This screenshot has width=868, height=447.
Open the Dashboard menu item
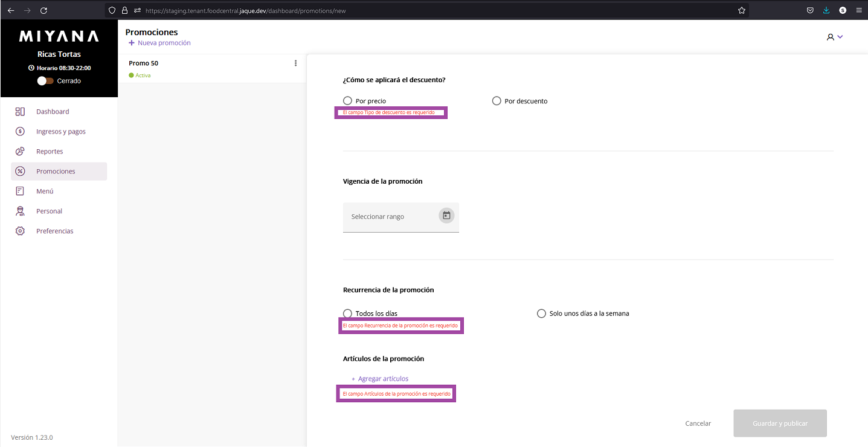pos(59,111)
